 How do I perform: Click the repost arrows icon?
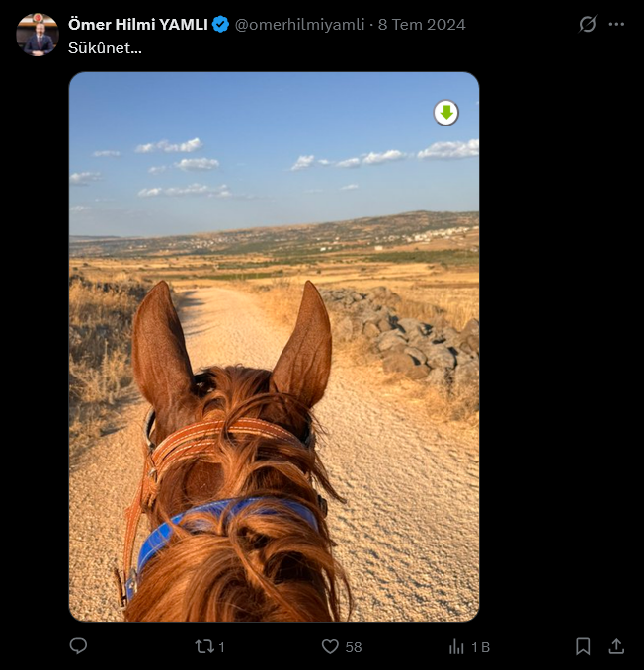click(x=204, y=646)
